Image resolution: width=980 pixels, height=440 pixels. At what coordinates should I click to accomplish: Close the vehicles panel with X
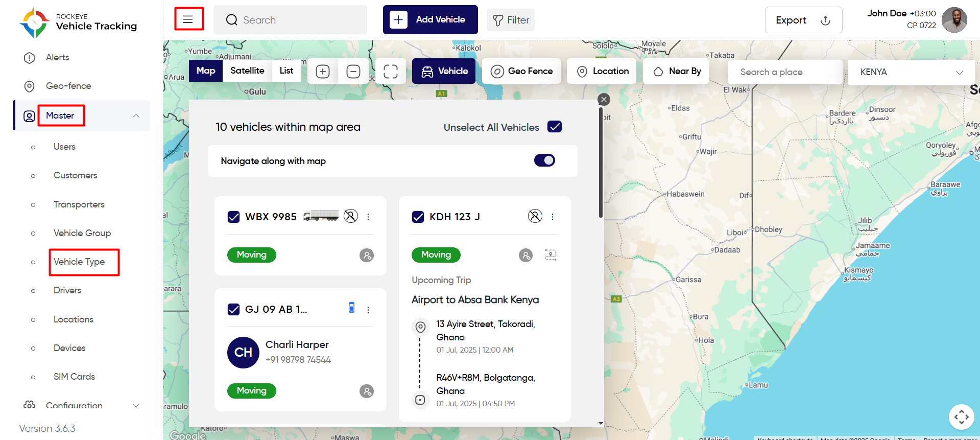click(x=604, y=100)
